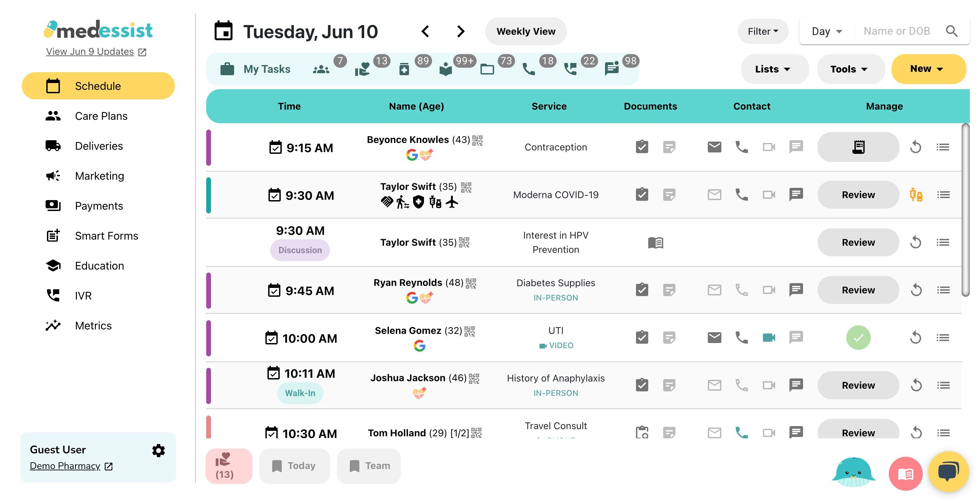Expand the New dropdown button
Viewport: 980px width, 503px height.
coord(928,69)
